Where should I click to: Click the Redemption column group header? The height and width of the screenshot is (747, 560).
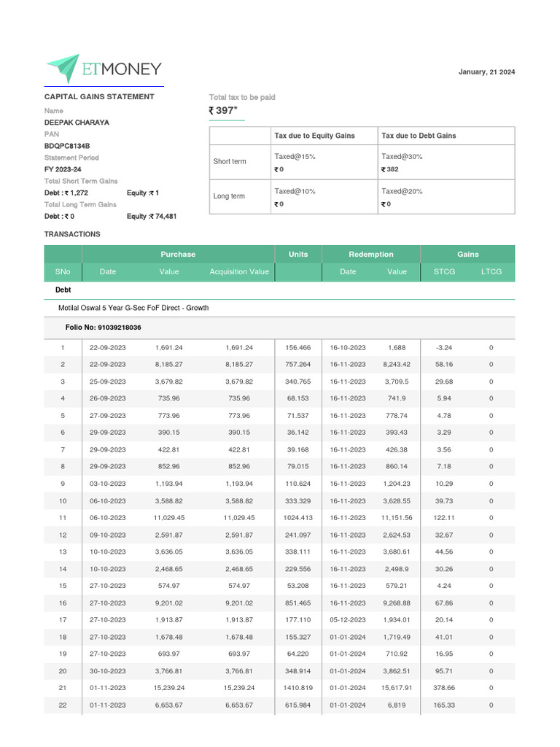(x=371, y=255)
